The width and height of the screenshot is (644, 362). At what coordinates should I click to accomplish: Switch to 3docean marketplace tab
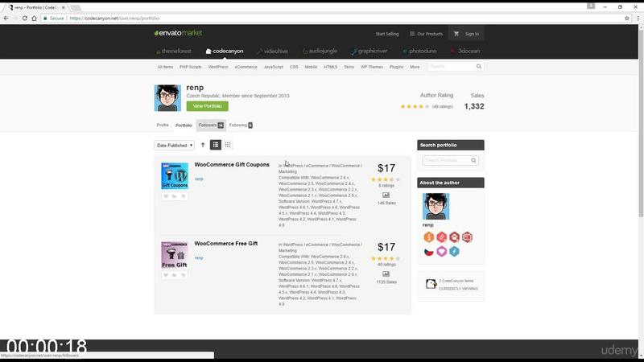click(x=465, y=51)
